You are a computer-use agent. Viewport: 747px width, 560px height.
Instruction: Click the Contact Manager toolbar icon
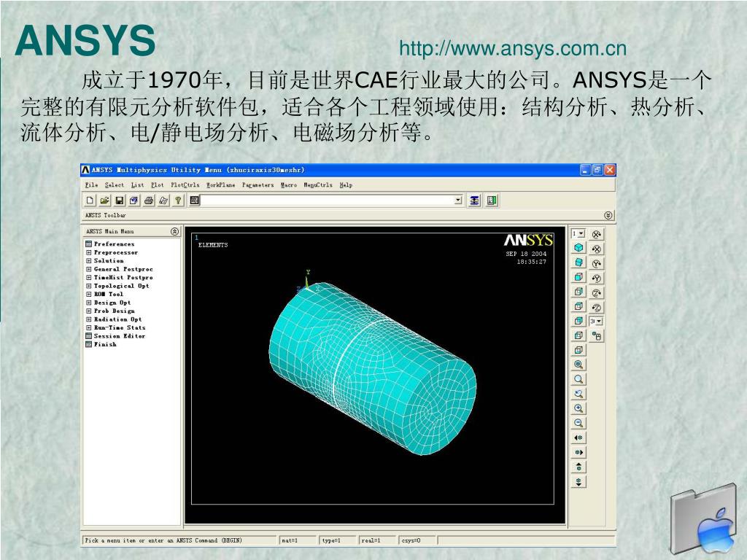click(x=491, y=201)
